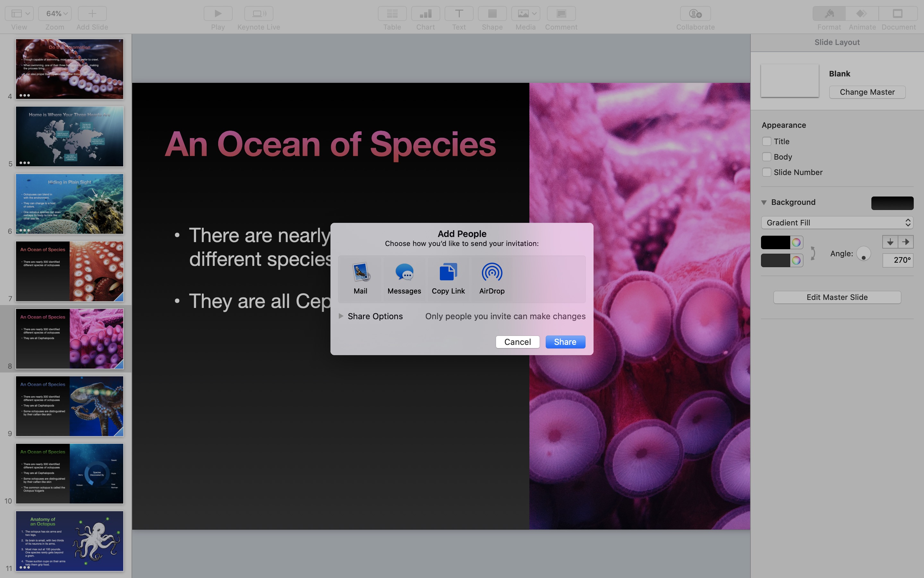Switch to the Document tab

pos(898,14)
